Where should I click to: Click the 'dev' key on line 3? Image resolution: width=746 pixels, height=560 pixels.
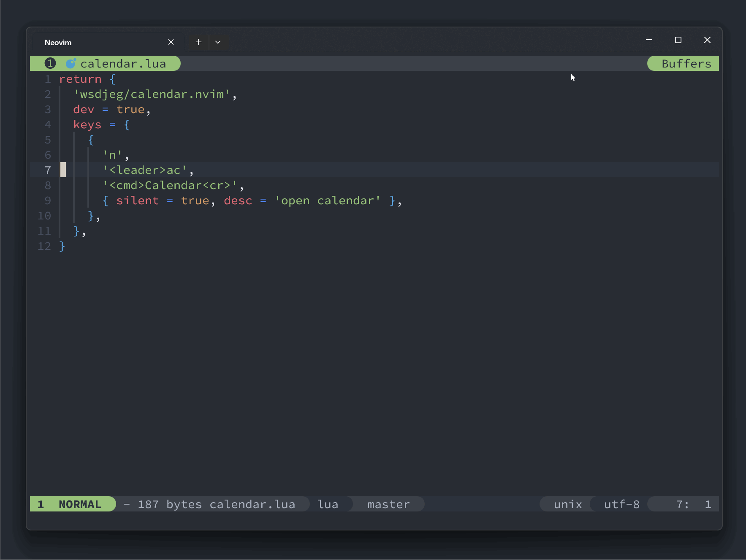(x=84, y=110)
